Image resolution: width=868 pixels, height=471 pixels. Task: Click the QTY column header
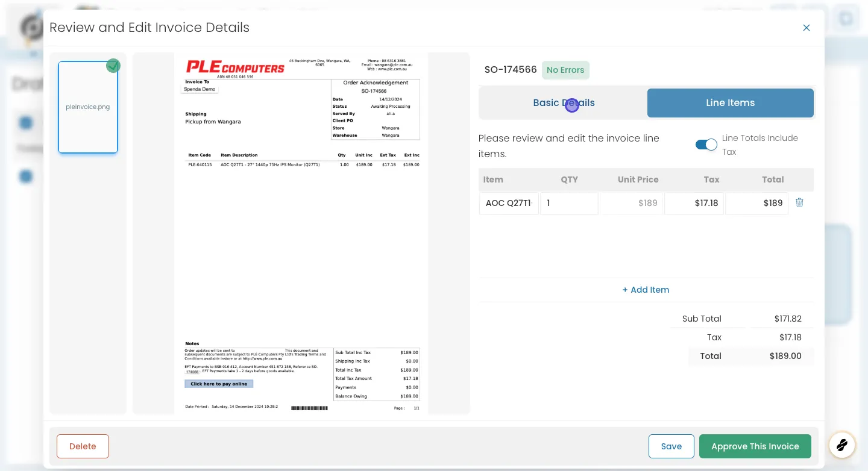tap(569, 179)
